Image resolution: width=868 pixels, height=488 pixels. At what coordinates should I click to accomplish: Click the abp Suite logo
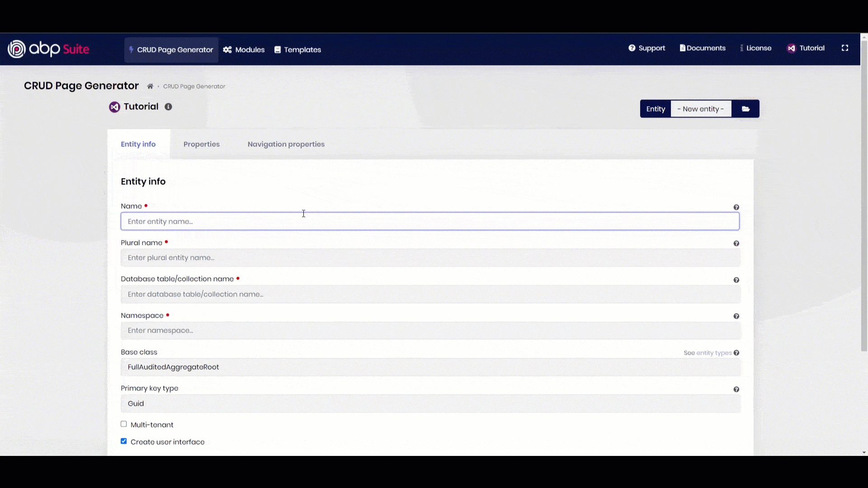click(x=48, y=49)
